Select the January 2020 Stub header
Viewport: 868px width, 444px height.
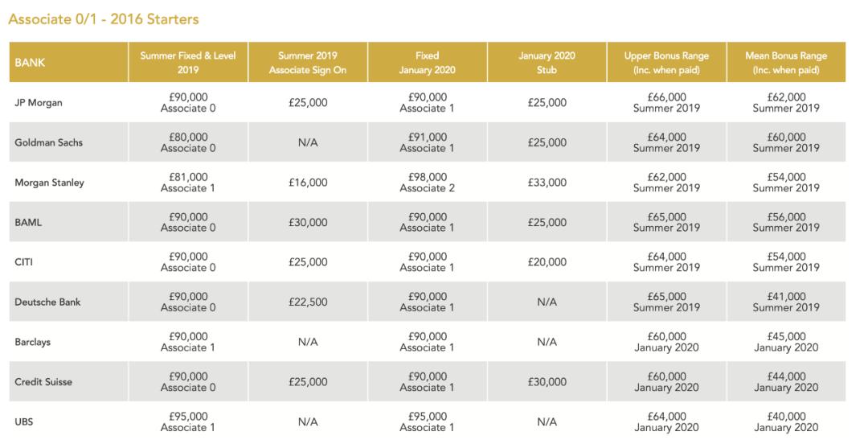click(547, 62)
